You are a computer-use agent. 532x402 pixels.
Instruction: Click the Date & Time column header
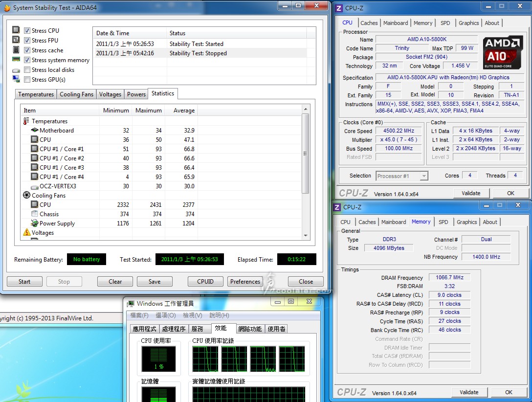(x=130, y=33)
